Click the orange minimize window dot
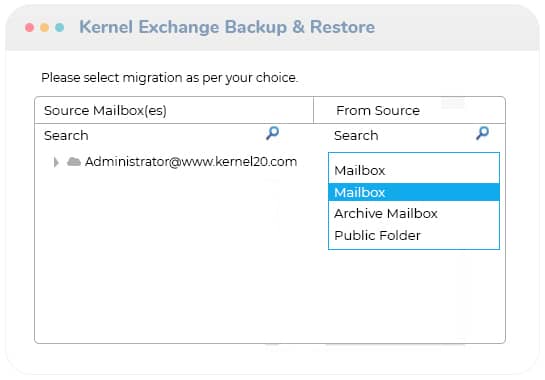Image resolution: width=545 pixels, height=380 pixels. click(44, 27)
